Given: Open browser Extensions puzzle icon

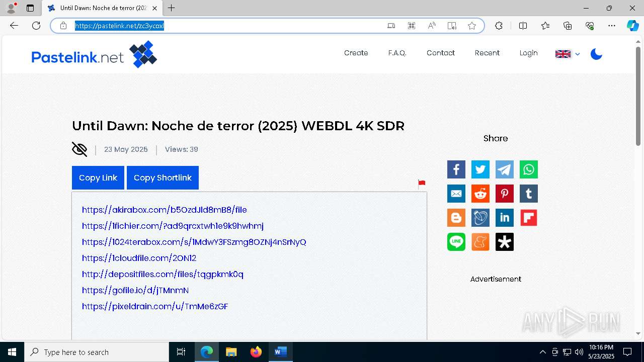Looking at the screenshot, I should pyautogui.click(x=499, y=26).
